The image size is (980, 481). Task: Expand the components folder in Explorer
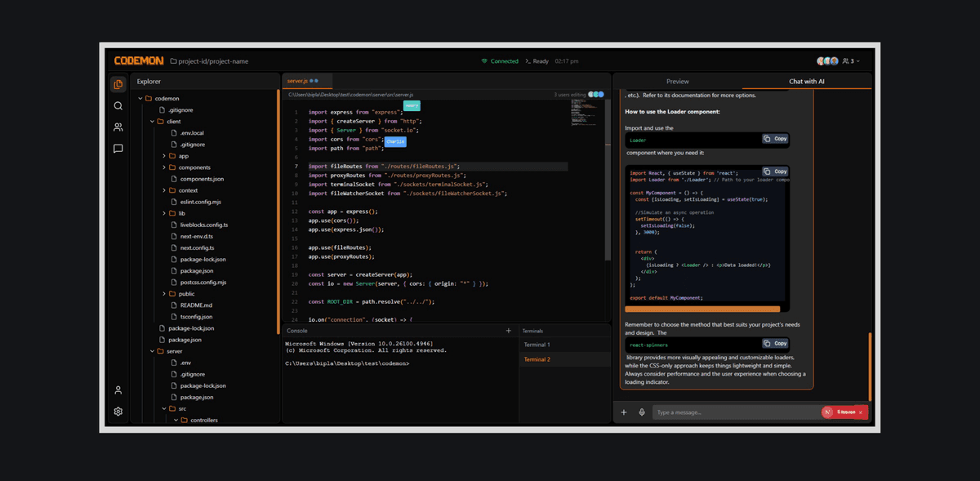click(194, 167)
